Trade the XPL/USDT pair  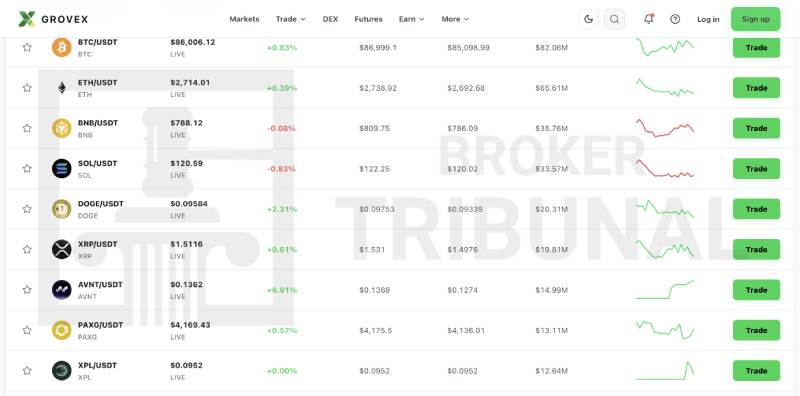(x=756, y=370)
